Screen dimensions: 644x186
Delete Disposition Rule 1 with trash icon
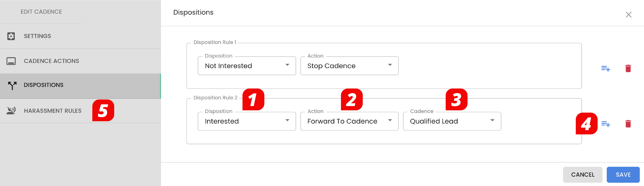coord(628,68)
